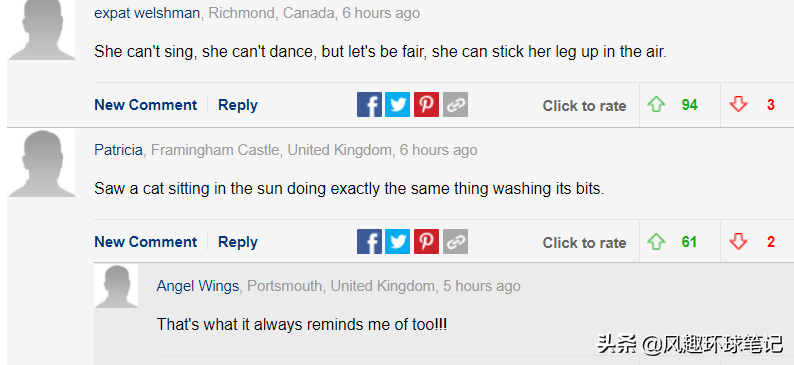Viewport: 794px width, 365px height.
Task: Click New Comment below Patricia's post
Action: pos(145,242)
